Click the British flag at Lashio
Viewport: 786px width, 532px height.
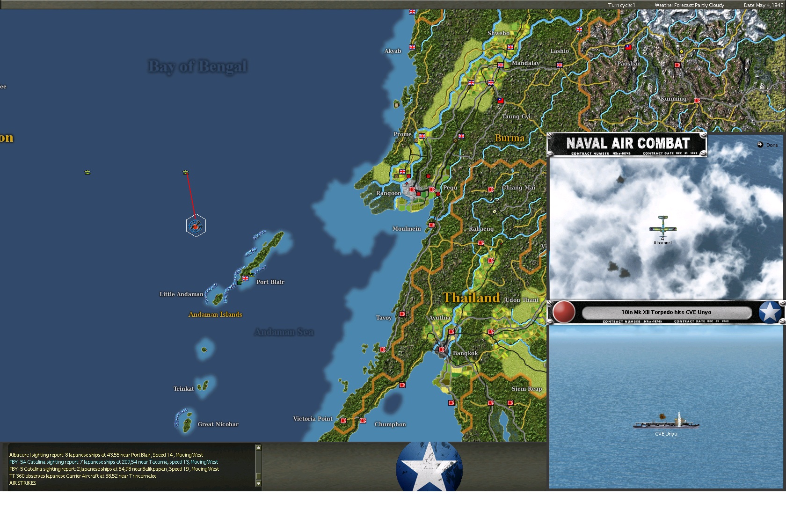(x=560, y=65)
